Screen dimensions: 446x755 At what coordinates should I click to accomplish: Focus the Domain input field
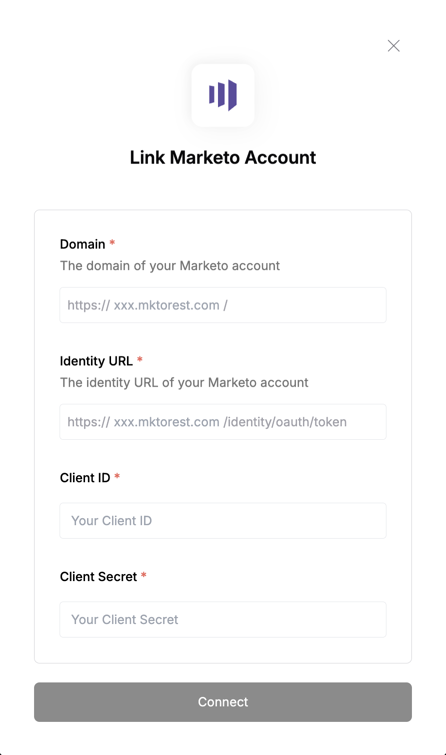coord(223,305)
